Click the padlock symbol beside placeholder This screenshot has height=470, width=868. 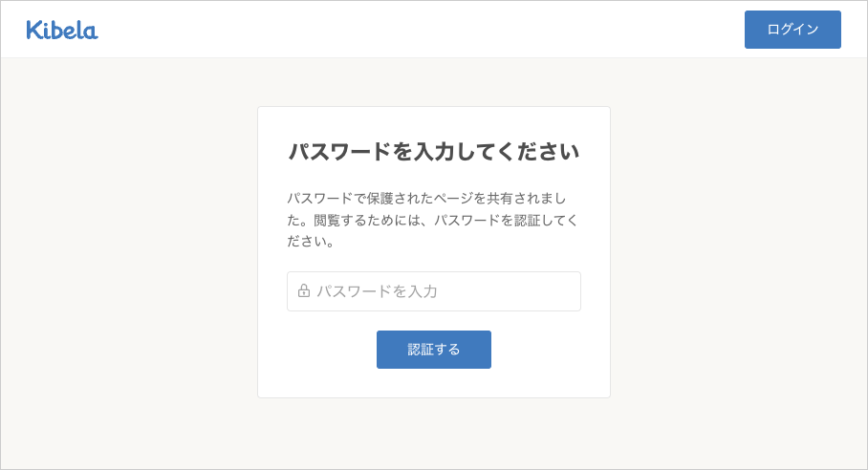[304, 291]
